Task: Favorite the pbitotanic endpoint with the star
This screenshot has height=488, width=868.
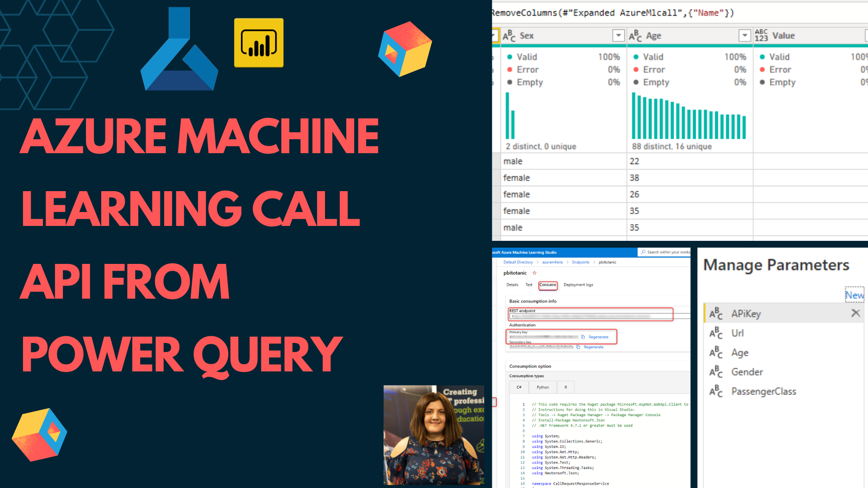Action: (534, 273)
